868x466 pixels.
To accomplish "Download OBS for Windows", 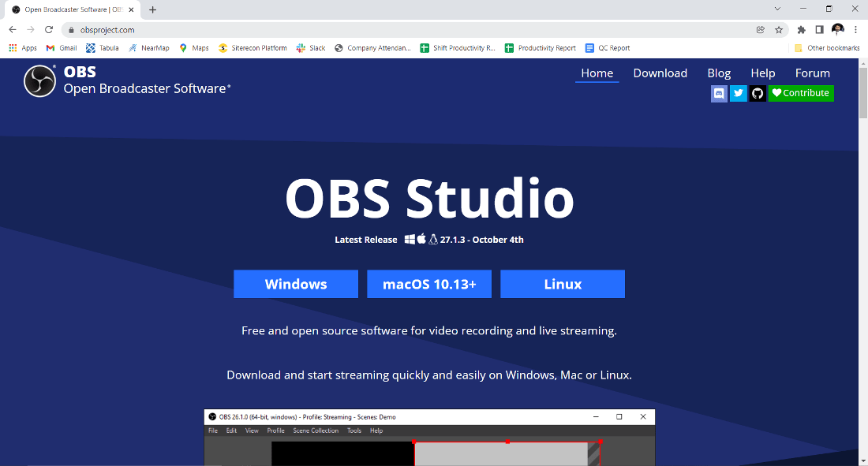I will (295, 284).
